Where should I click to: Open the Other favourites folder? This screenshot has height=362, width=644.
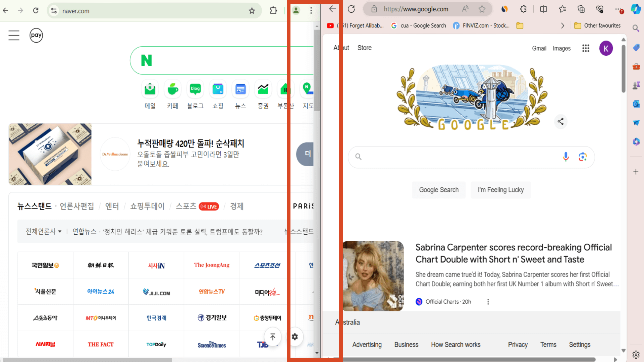(x=597, y=25)
